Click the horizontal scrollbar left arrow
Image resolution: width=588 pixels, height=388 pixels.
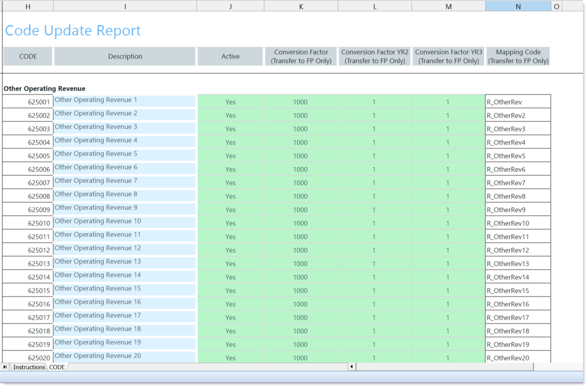[352, 367]
